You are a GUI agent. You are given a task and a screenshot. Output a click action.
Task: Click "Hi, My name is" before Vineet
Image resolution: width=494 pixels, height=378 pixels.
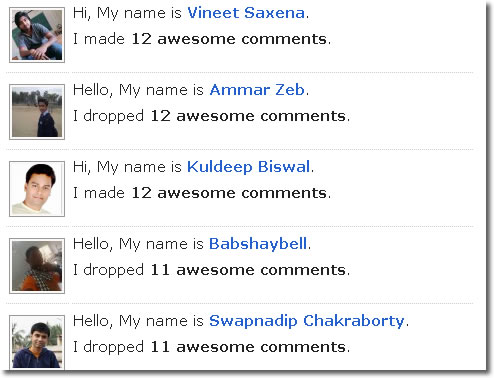pyautogui.click(x=127, y=14)
